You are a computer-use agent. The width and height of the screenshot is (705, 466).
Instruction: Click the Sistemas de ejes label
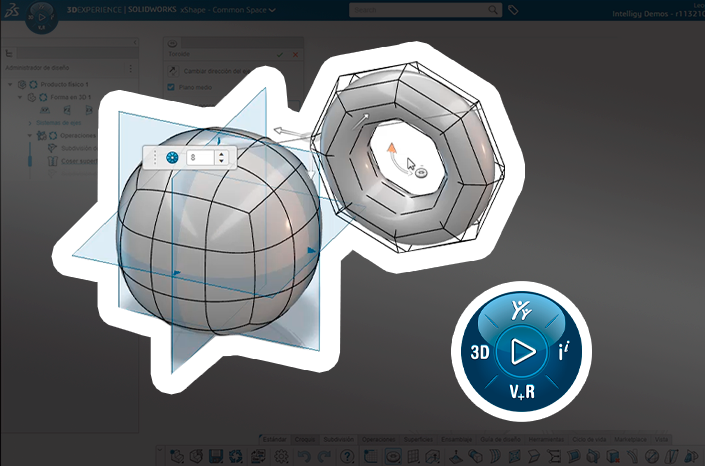click(x=58, y=123)
